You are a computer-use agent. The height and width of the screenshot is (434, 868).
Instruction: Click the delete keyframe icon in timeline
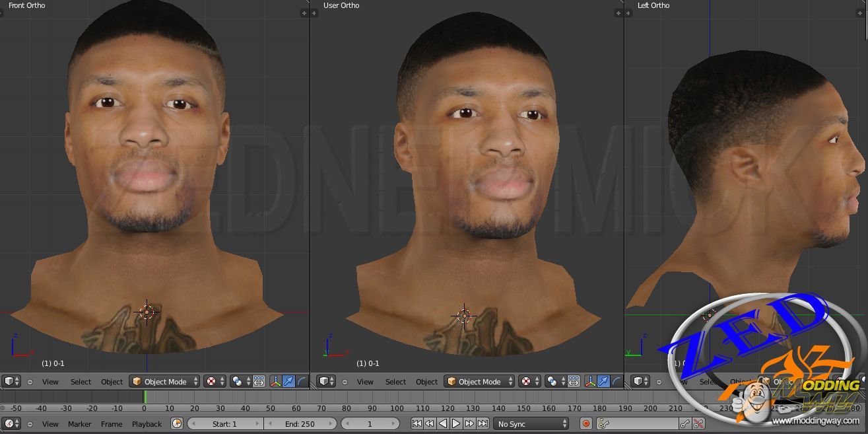pyautogui.click(x=698, y=424)
